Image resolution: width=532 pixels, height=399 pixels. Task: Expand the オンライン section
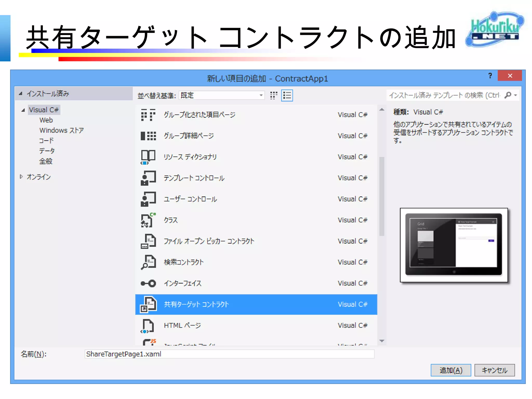click(21, 177)
